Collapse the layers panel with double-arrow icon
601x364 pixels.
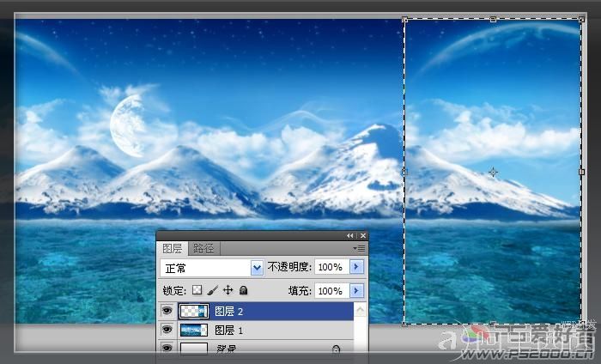tap(349, 235)
